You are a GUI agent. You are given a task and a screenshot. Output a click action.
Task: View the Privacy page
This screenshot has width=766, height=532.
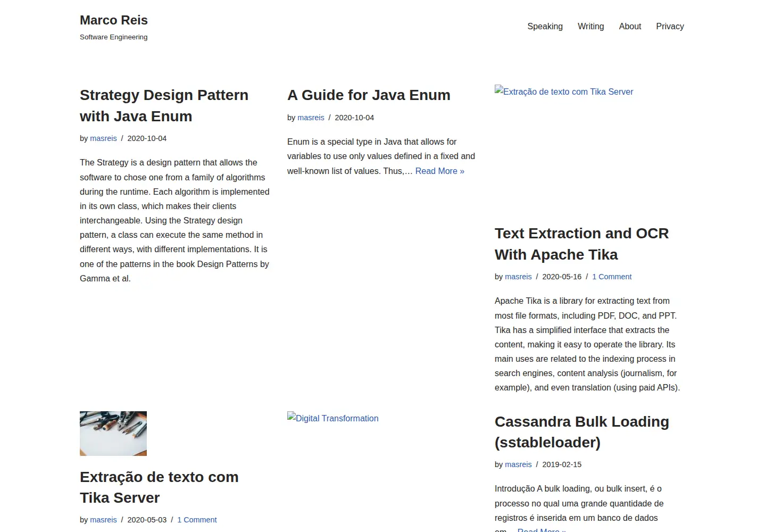[670, 26]
